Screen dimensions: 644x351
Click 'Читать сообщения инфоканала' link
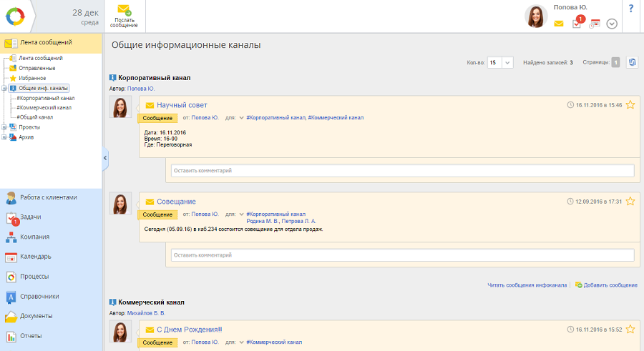coord(527,285)
